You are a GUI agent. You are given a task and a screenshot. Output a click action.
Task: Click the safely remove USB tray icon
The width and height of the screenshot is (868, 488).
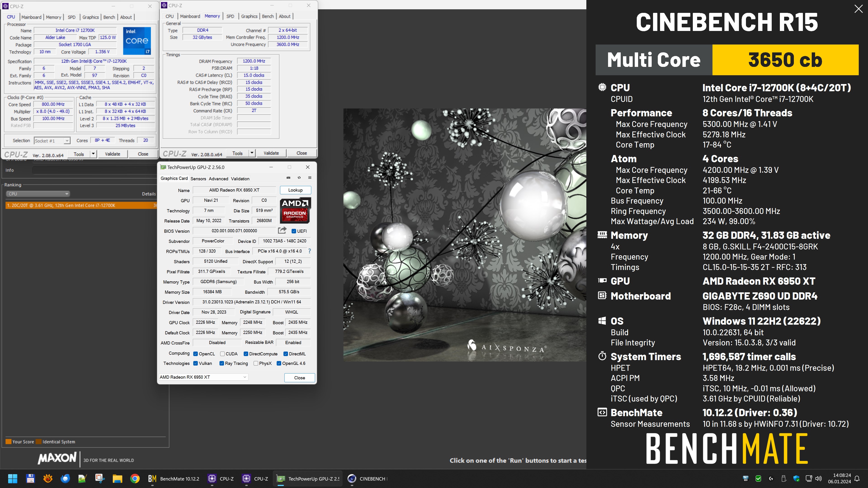(x=784, y=479)
